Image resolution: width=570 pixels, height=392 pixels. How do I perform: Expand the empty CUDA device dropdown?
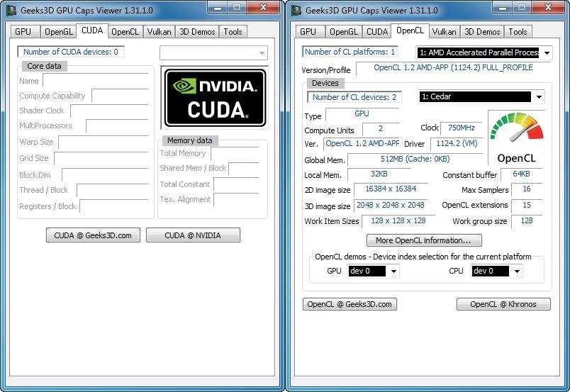point(214,52)
